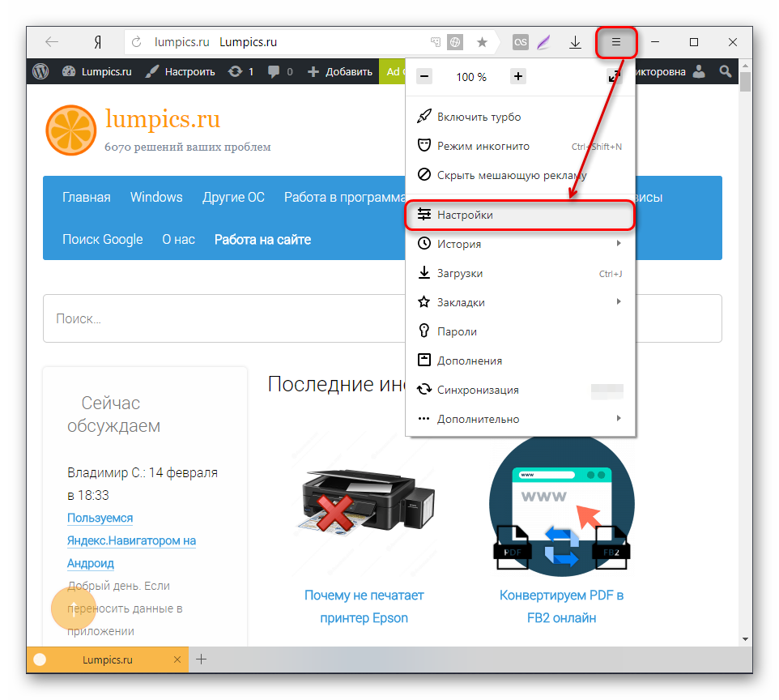The width and height of the screenshot is (779, 700).
Task: Increase zoom with the plus button
Action: coord(518,76)
